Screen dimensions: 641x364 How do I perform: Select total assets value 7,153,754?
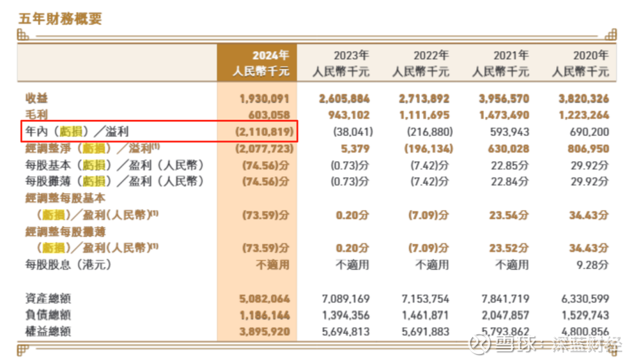pyautogui.click(x=426, y=299)
